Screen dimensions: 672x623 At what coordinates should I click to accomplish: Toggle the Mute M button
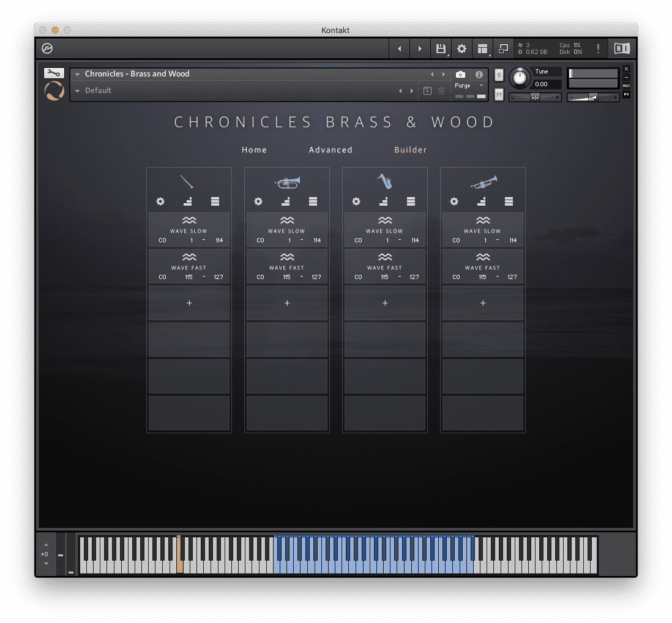[x=499, y=94]
